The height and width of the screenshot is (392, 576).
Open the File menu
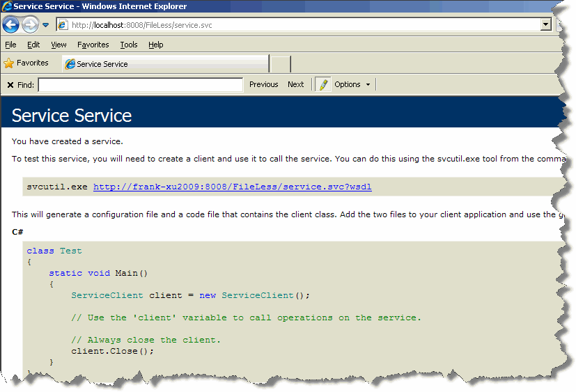point(10,45)
